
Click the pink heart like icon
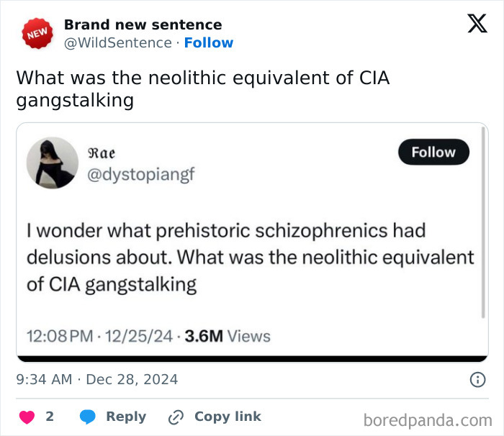(x=27, y=417)
